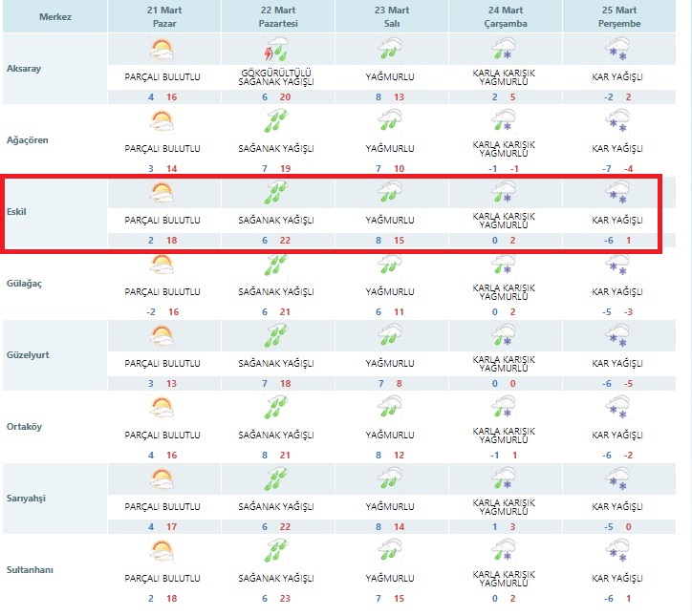
Task: Click Aksaray's partly cloudy icon for 21 Mart
Action: point(162,50)
